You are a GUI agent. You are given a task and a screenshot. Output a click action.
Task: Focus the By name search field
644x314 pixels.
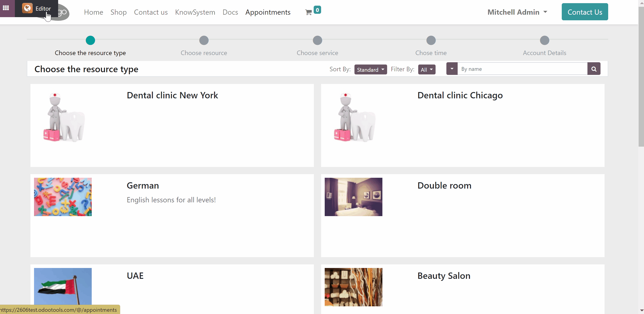(x=522, y=69)
